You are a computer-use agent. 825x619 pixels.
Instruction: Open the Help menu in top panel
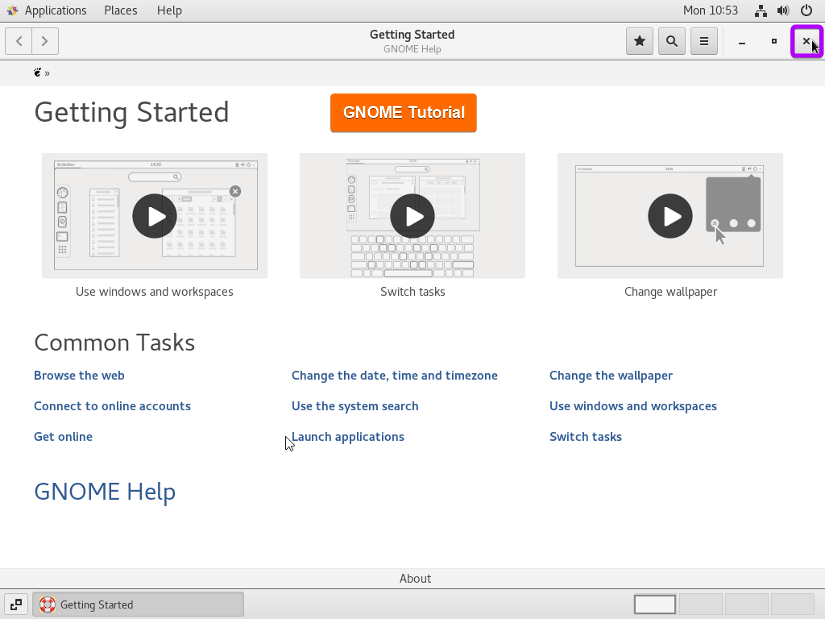169,11
